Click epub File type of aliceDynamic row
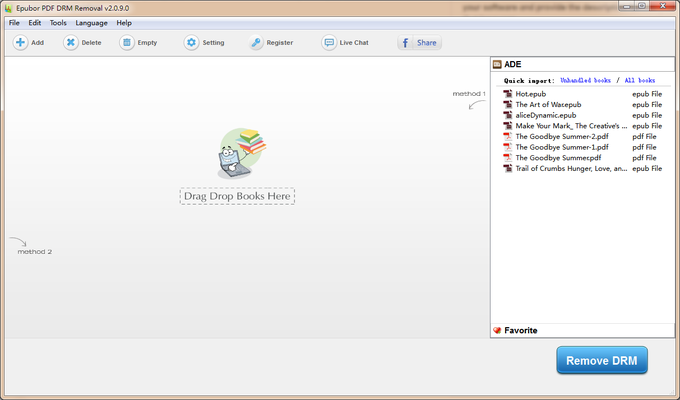Image resolution: width=680 pixels, height=400 pixels. point(647,115)
